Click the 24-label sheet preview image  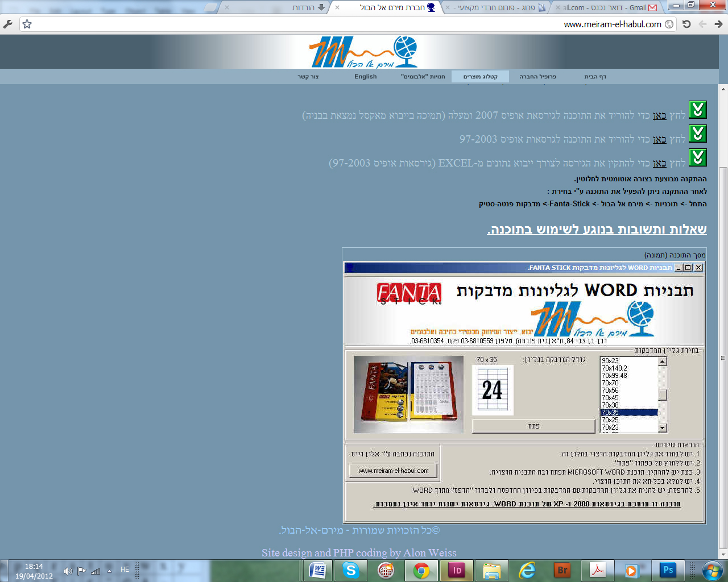tap(493, 390)
